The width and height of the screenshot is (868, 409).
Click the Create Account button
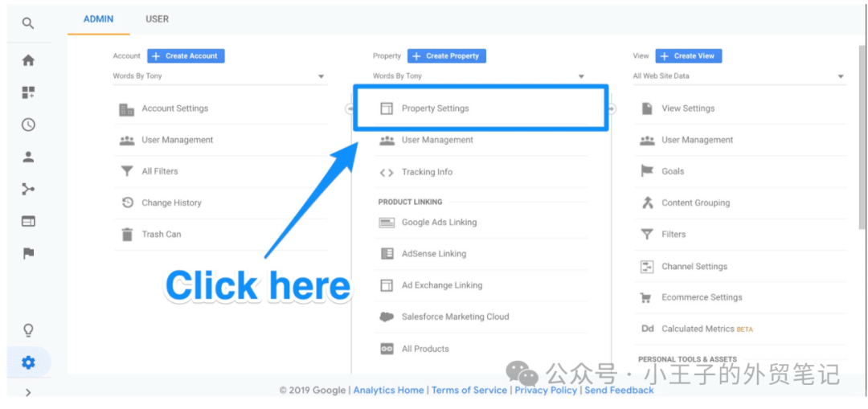tap(186, 56)
